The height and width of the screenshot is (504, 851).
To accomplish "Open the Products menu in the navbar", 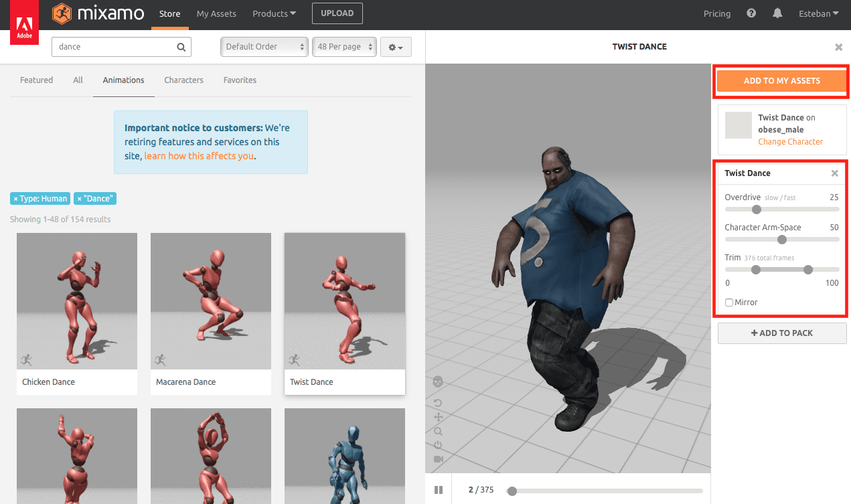I will (274, 13).
